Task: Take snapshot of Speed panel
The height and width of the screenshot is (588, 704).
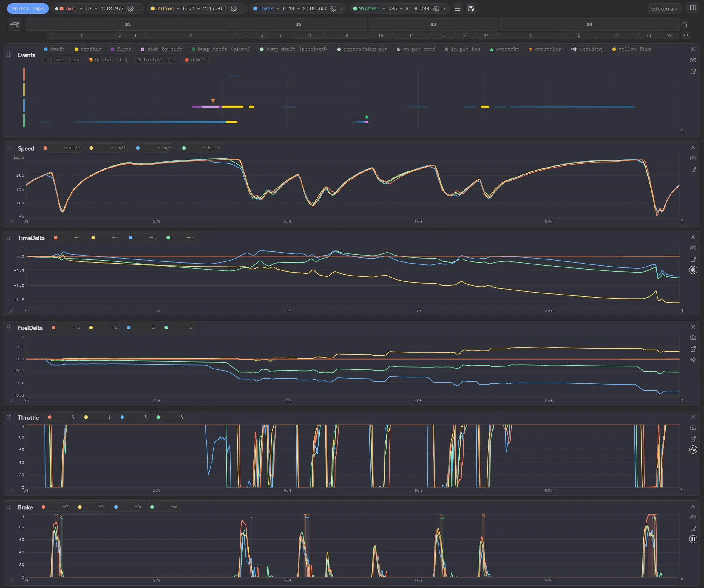Action: tap(693, 158)
